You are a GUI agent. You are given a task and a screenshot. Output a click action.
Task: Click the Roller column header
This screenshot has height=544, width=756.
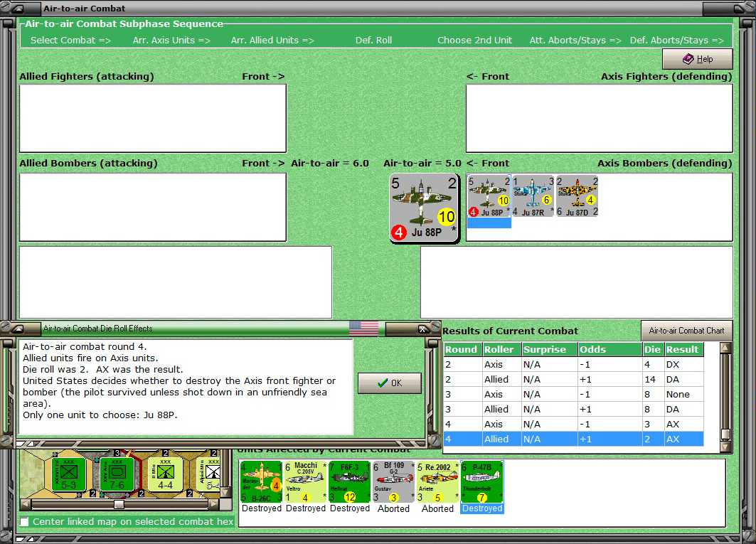point(502,349)
